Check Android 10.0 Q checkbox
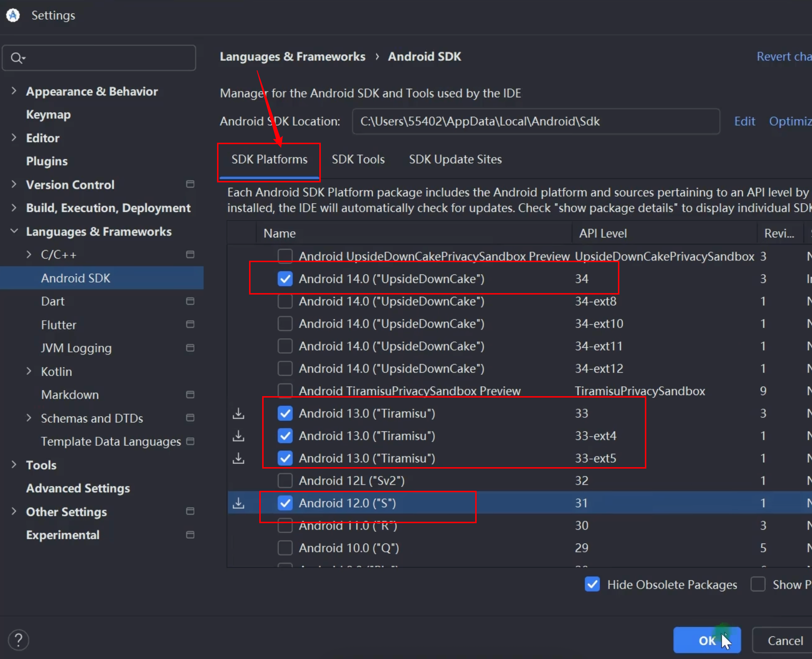812x659 pixels. click(x=285, y=548)
